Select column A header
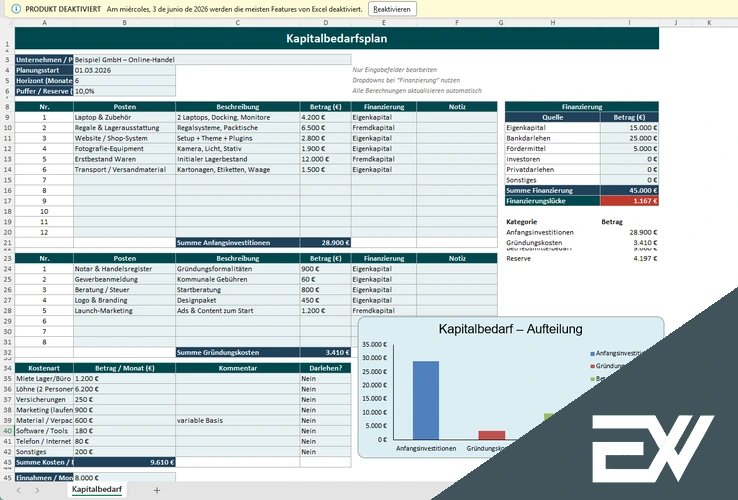Image resolution: width=738 pixels, height=500 pixels. pyautogui.click(x=44, y=23)
